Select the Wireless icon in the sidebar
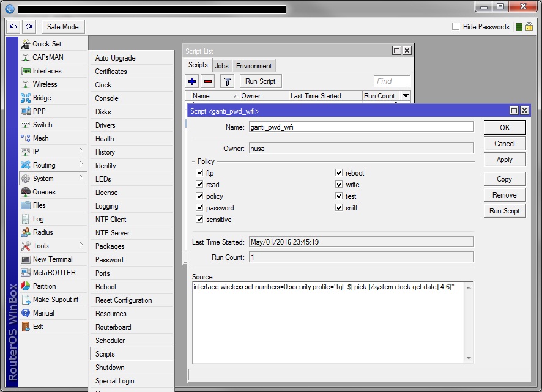542x392 pixels. click(x=27, y=84)
